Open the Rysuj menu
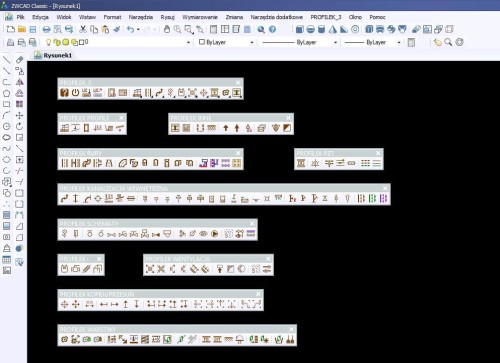The image size is (500, 363). point(167,17)
